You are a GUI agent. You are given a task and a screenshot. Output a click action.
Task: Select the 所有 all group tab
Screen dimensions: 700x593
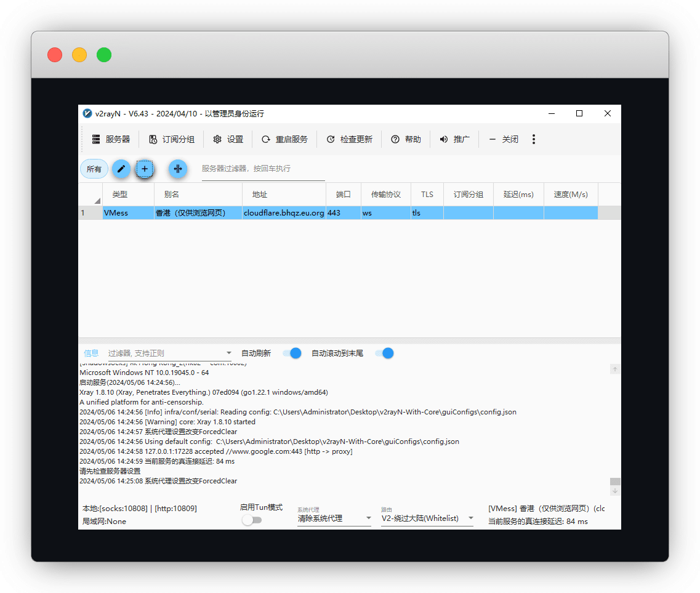click(94, 169)
